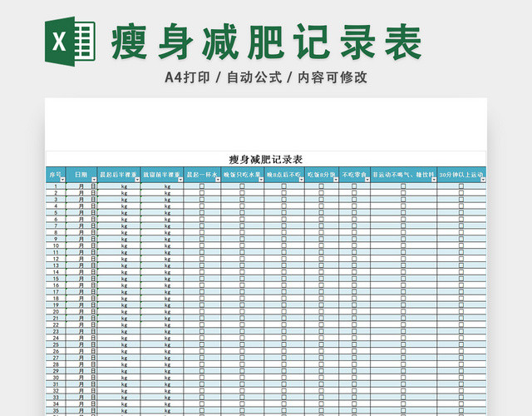Check 吃饭8分饱 box in row 5
532x416 pixels.
322,213
